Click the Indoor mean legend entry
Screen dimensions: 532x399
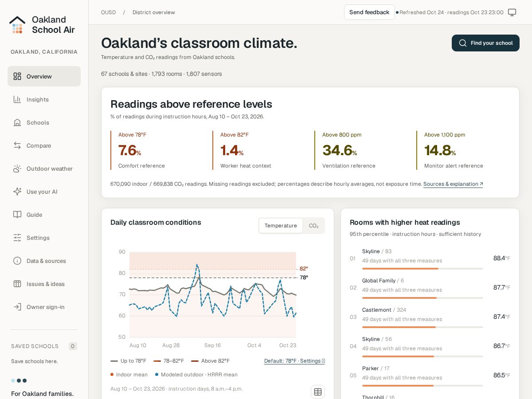pyautogui.click(x=129, y=375)
